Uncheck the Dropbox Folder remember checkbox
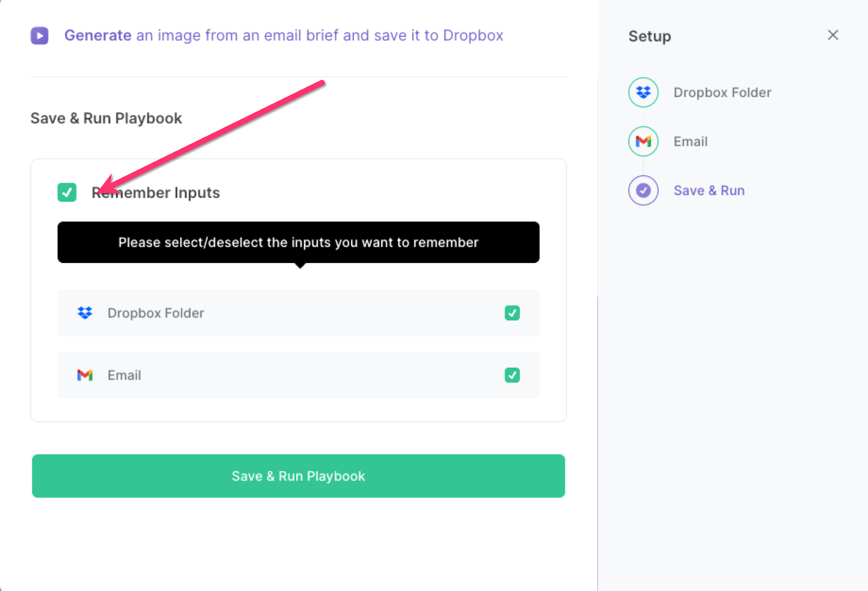 click(512, 313)
